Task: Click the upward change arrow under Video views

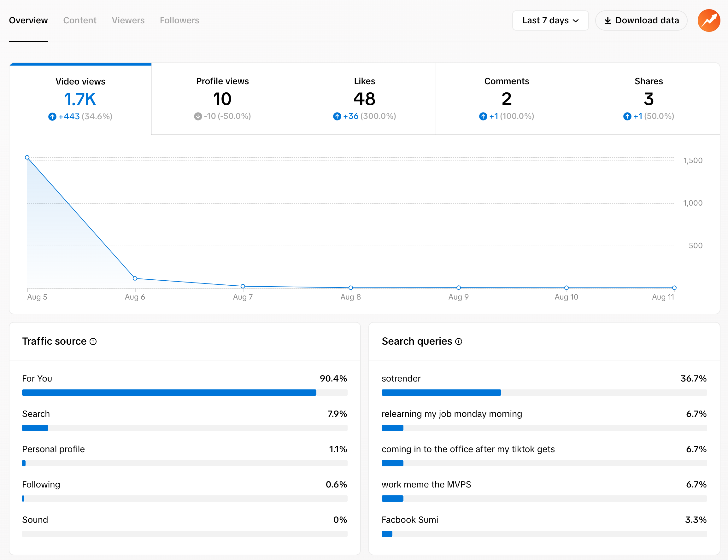Action: tap(52, 117)
